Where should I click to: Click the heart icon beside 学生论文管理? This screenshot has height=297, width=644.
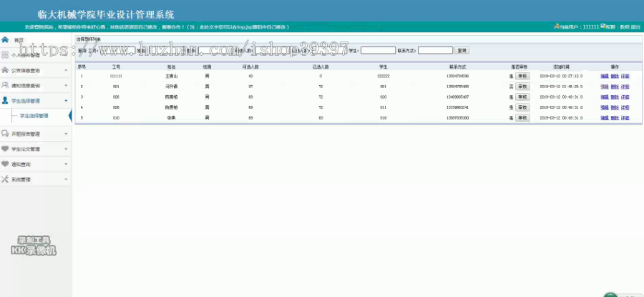point(5,149)
